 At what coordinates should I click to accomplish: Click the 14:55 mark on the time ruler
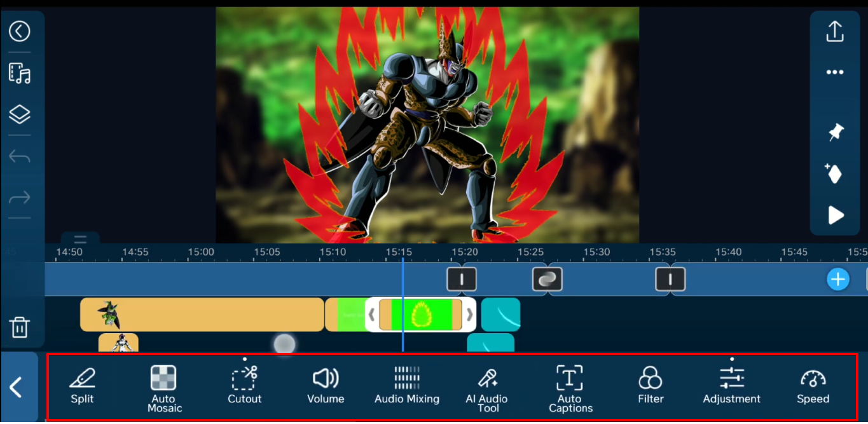pos(135,252)
